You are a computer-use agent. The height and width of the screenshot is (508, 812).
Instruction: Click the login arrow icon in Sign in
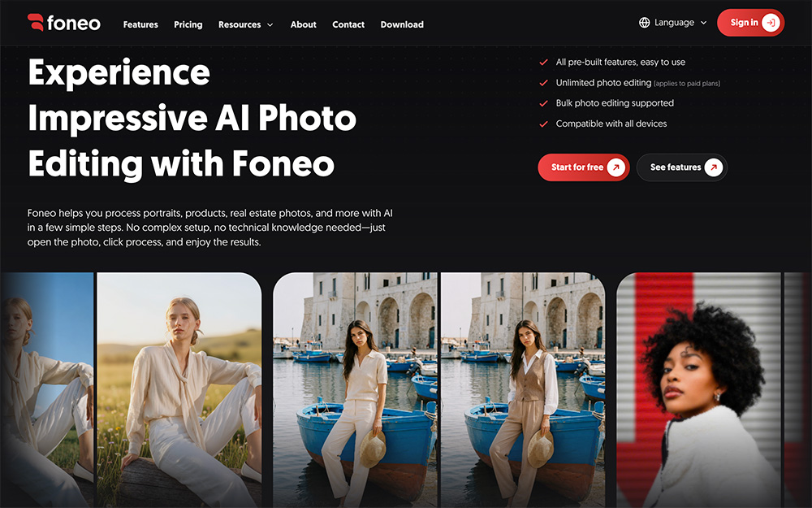(771, 23)
